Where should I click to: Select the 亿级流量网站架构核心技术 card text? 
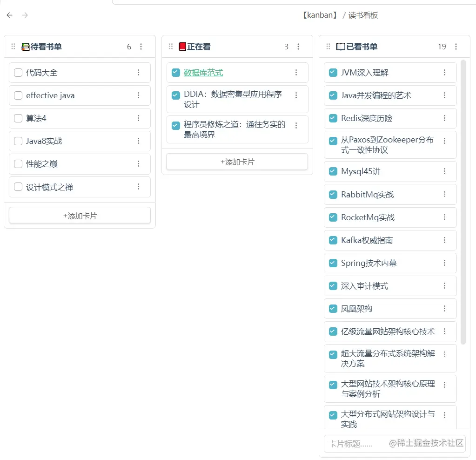tap(388, 331)
